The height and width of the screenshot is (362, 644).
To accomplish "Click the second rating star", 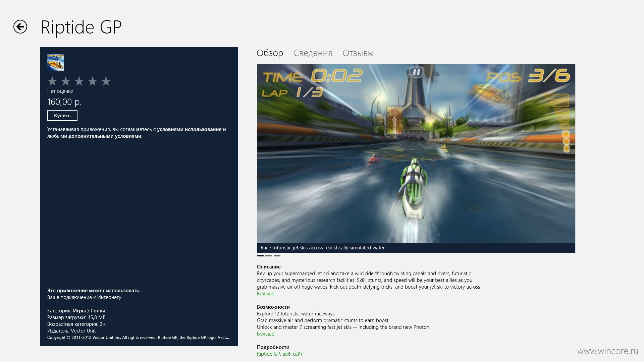I will (x=66, y=81).
